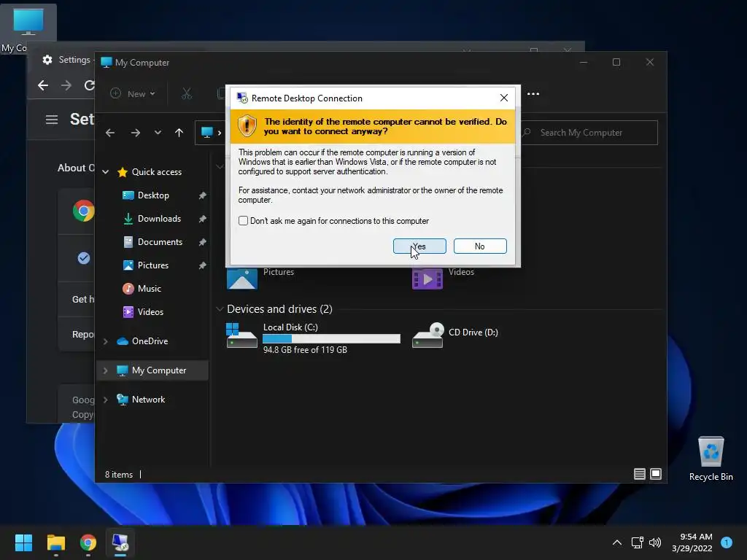Expand the Network tree node
Screen dimensions: 747x560
click(105, 400)
